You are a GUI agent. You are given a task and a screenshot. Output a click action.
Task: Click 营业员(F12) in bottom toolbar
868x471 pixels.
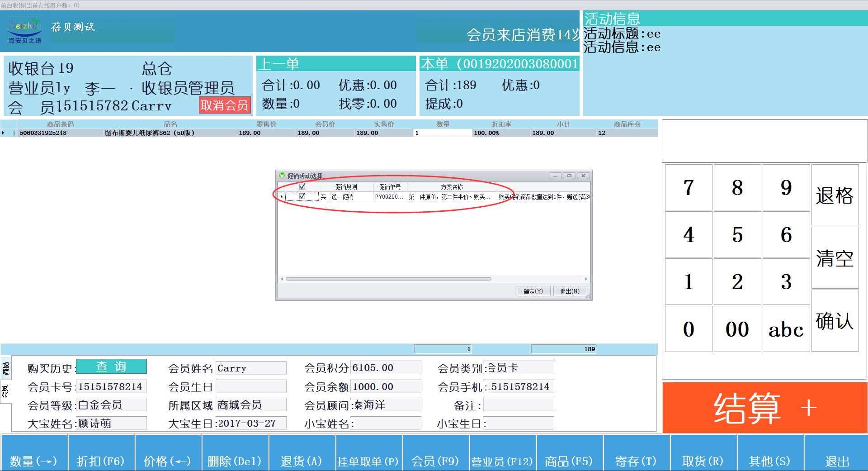click(x=502, y=453)
